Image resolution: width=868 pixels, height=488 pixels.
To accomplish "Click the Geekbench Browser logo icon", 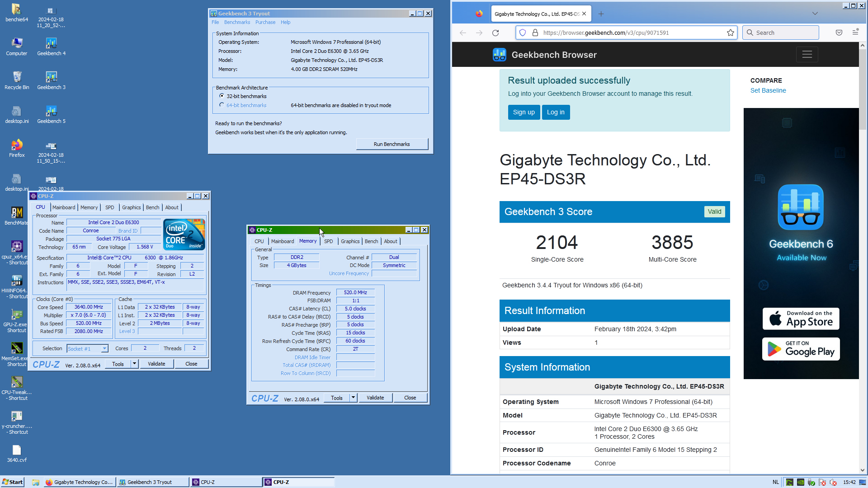I will click(500, 55).
